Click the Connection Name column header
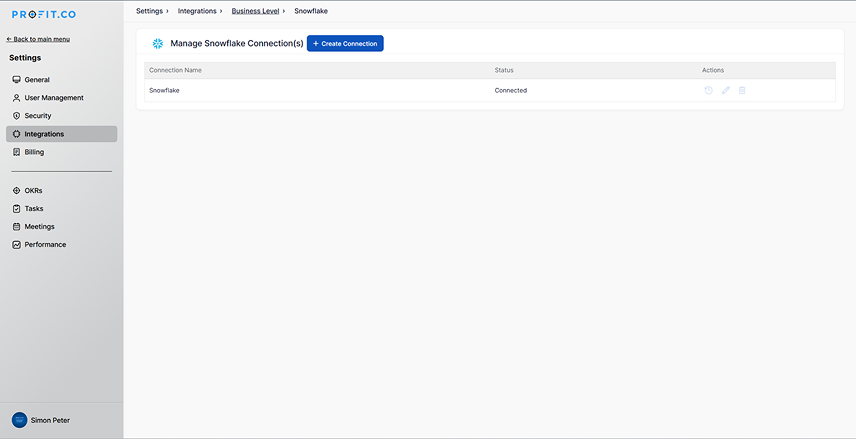The height and width of the screenshot is (439, 856). pyautogui.click(x=175, y=70)
